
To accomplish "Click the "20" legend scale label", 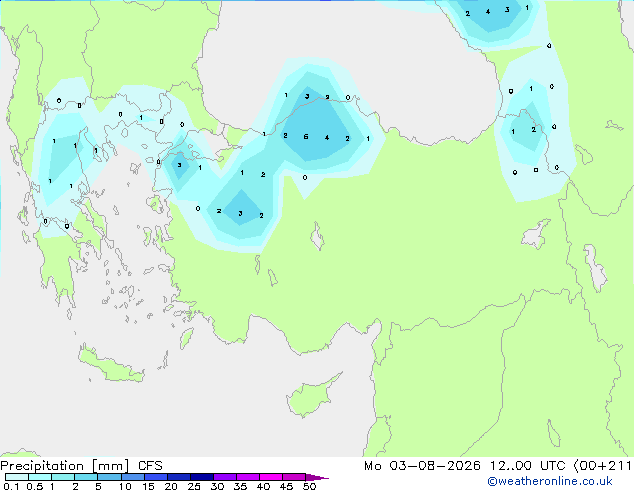I will click(x=171, y=486).
